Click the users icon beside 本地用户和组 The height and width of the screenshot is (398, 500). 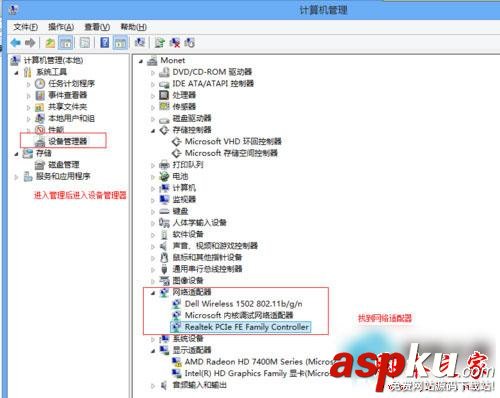tap(40, 118)
